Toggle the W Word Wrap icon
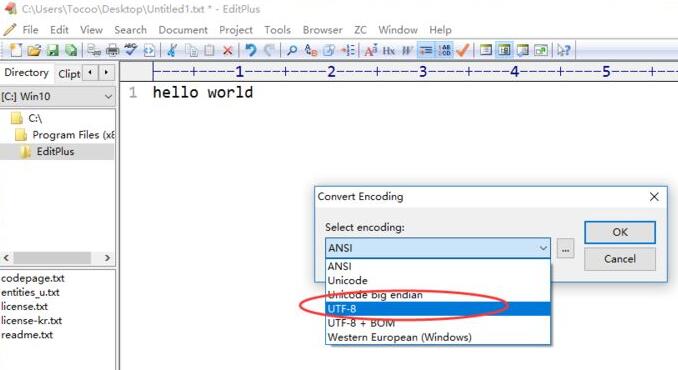 407,51
